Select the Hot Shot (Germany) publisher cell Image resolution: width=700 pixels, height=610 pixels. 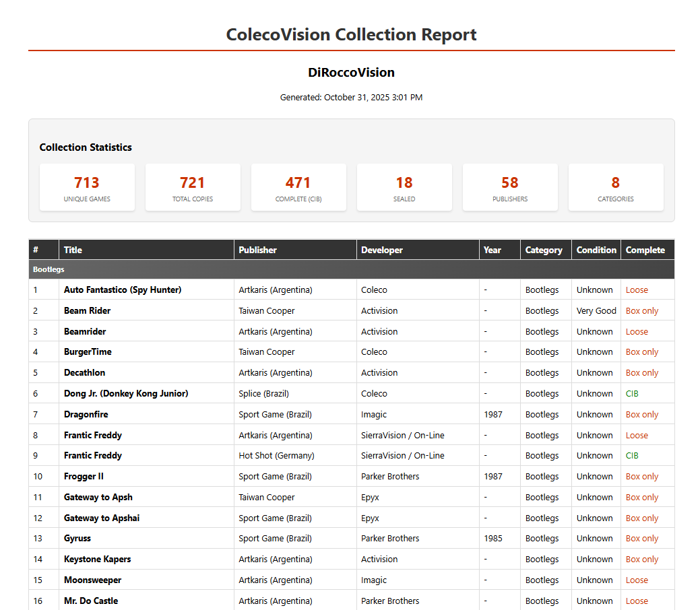(276, 456)
